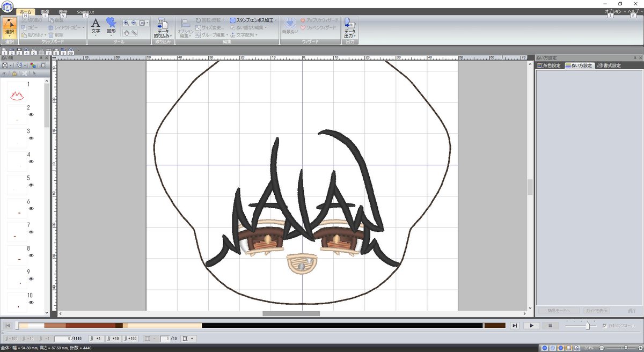Viewport: 644px width, 352px height.
Task: Click the sewing order panel frame icon
Action: tap(43, 65)
